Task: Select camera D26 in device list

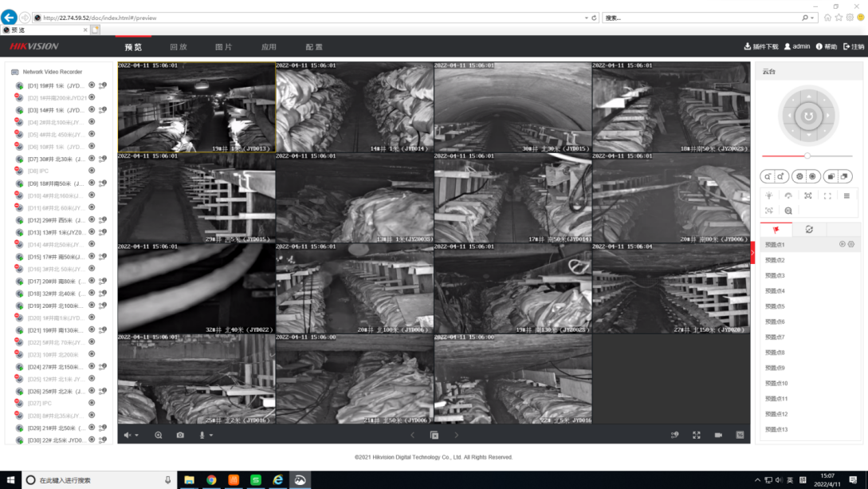Action: [x=55, y=391]
